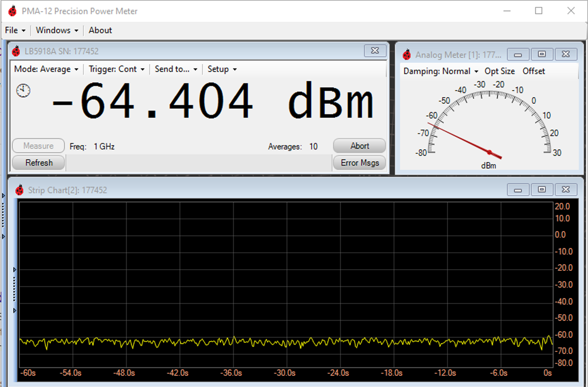Maximize the Strip Chart window

click(542, 190)
